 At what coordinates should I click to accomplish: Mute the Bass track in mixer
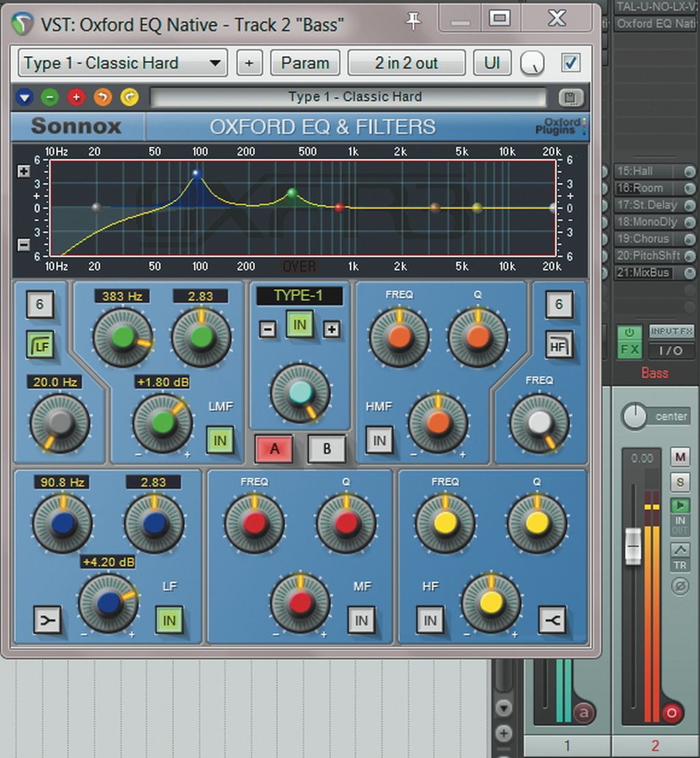pos(680,457)
